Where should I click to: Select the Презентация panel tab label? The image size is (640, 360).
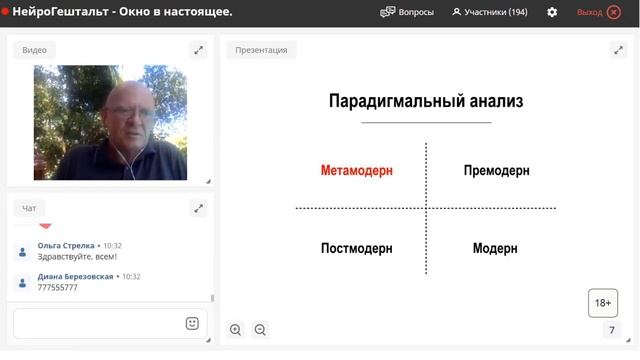[x=261, y=50]
